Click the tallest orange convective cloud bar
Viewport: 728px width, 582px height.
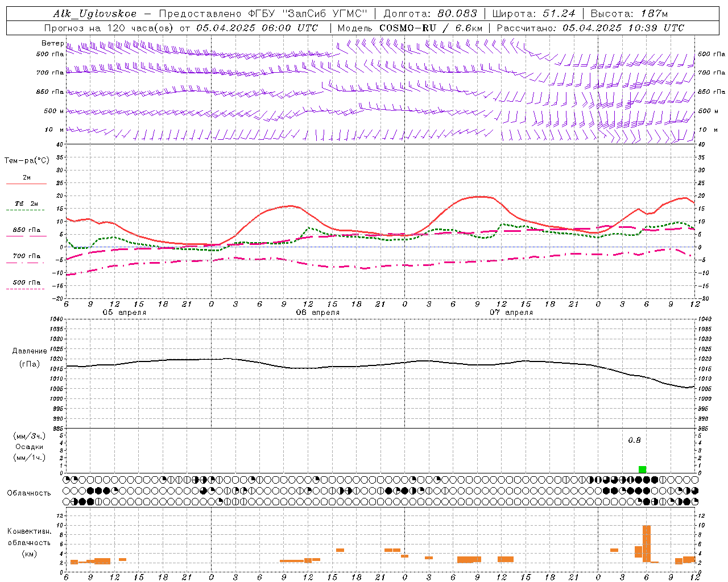(x=647, y=544)
